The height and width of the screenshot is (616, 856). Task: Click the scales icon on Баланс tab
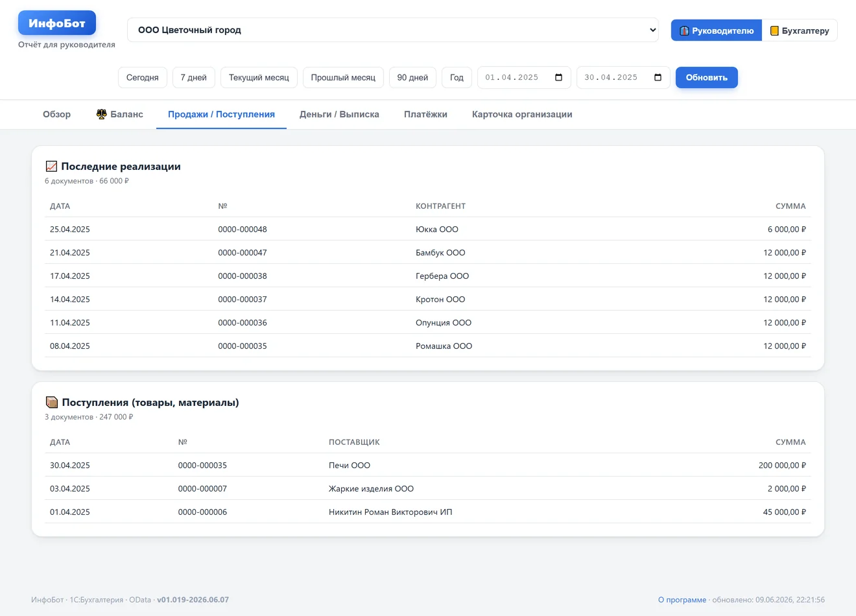click(102, 114)
